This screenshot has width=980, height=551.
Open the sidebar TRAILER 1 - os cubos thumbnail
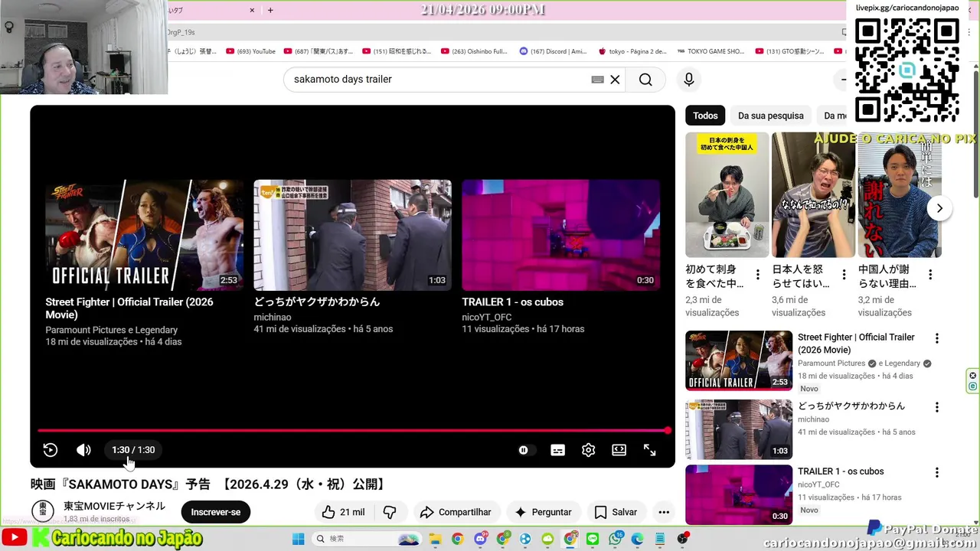click(x=739, y=494)
